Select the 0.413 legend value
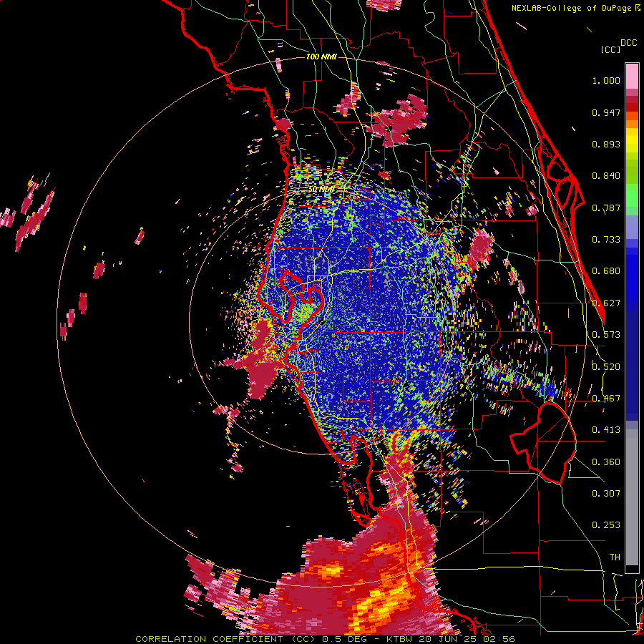Viewport: 644px width, 644px height. (x=606, y=430)
